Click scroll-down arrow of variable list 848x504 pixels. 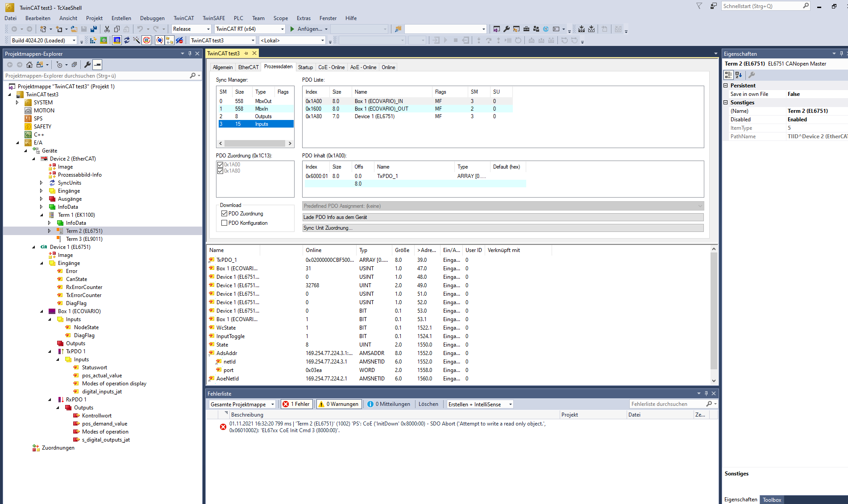(x=713, y=380)
